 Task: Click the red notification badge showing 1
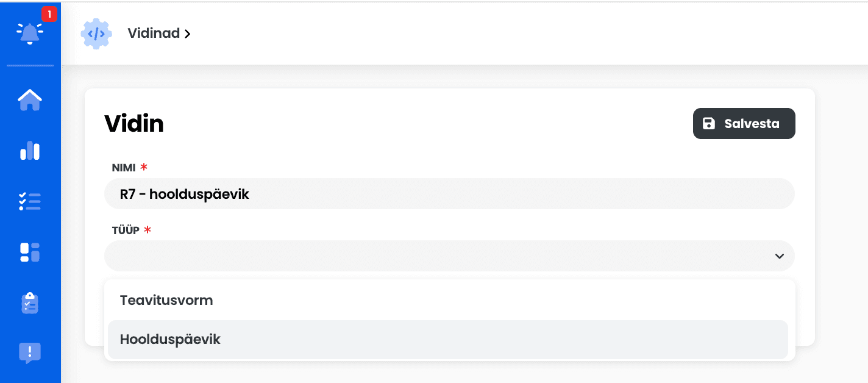click(49, 13)
